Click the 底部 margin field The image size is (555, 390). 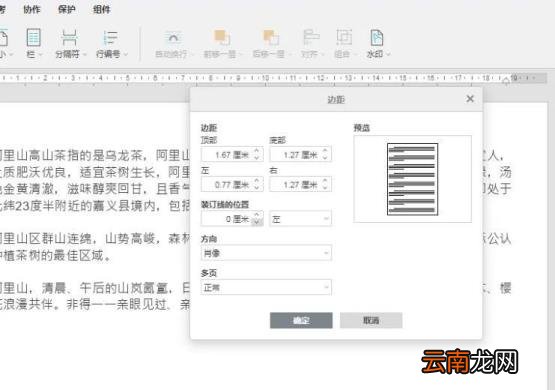coord(301,155)
